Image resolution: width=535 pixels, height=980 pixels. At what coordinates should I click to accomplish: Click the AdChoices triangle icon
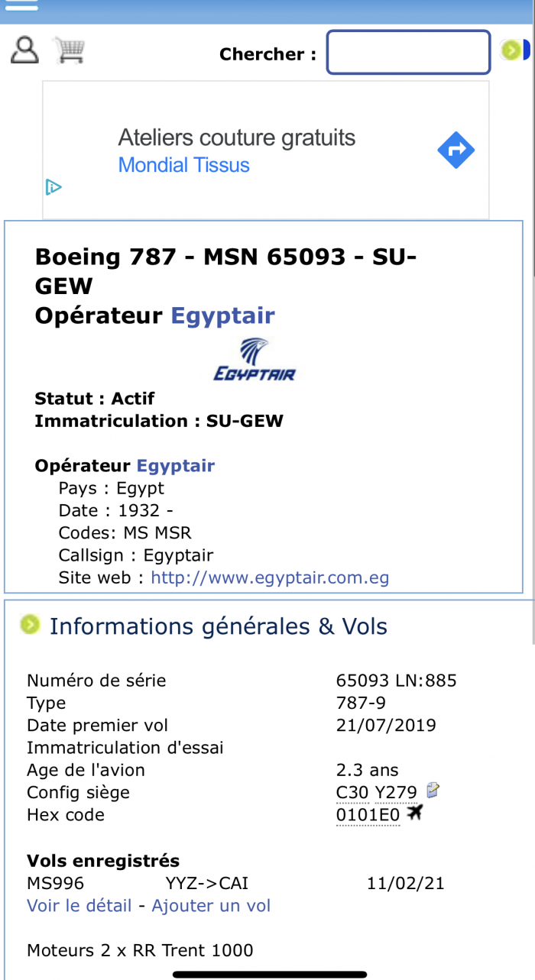pyautogui.click(x=53, y=187)
